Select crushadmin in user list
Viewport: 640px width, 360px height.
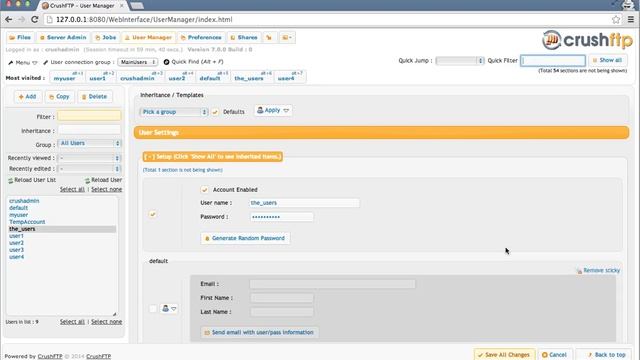pos(24,201)
